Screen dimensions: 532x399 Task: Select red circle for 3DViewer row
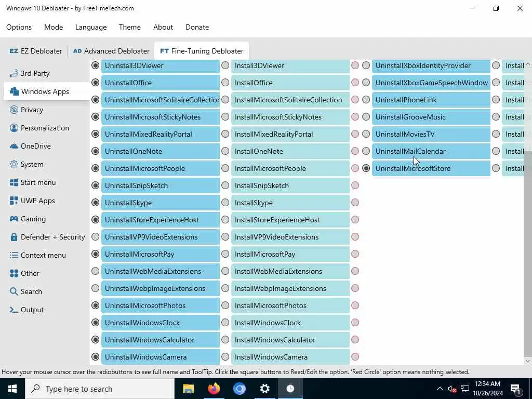[x=355, y=65]
